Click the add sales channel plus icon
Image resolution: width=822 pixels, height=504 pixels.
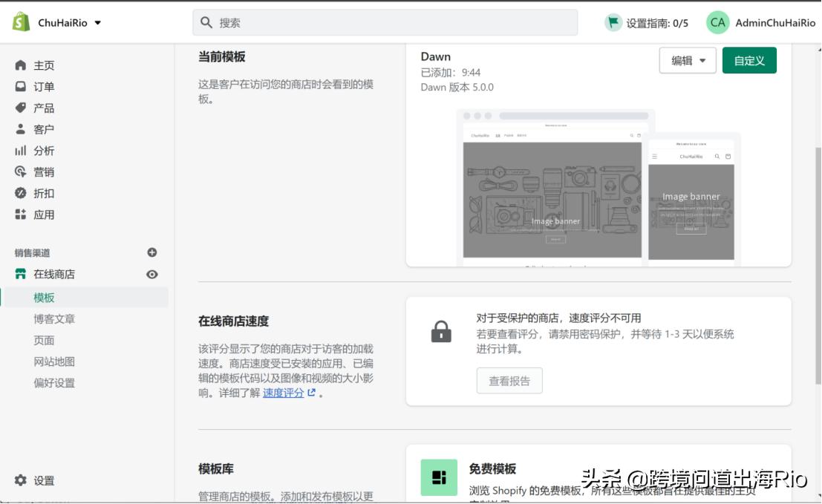[x=151, y=252]
